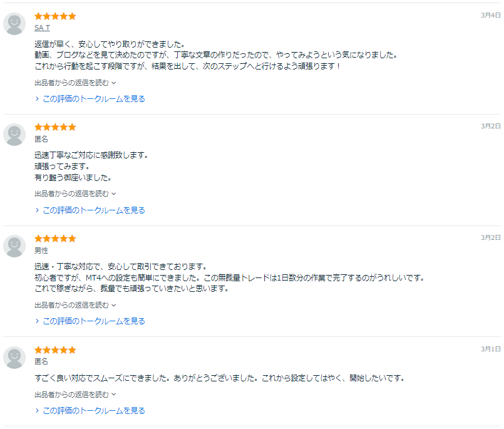Open SA T user profile link
The width and height of the screenshot is (504, 429).
point(43,28)
